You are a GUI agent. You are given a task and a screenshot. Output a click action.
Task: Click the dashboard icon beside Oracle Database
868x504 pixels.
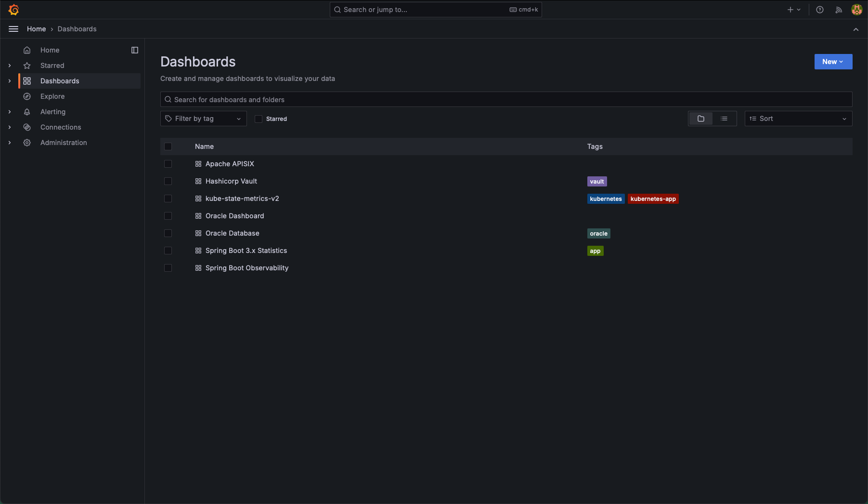(198, 233)
